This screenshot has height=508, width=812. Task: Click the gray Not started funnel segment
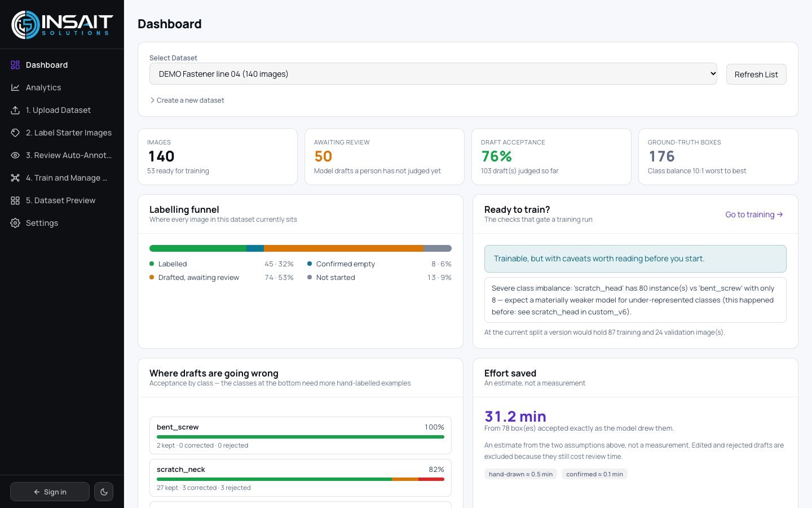point(438,248)
